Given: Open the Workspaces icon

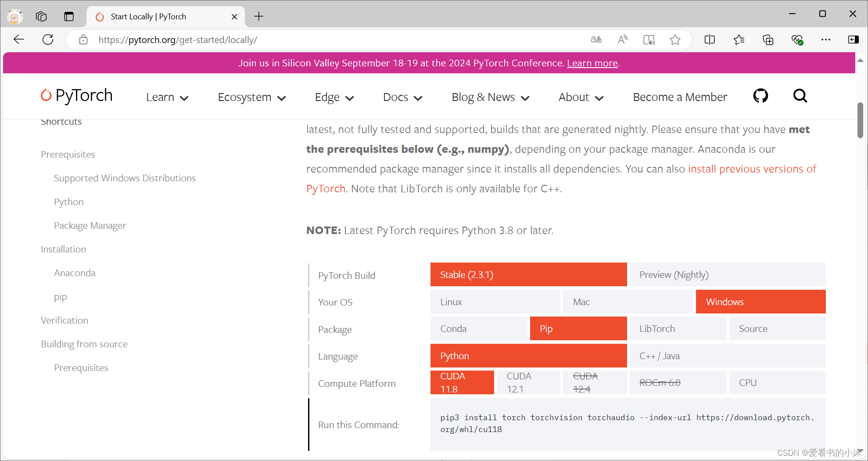Looking at the screenshot, I should point(41,17).
